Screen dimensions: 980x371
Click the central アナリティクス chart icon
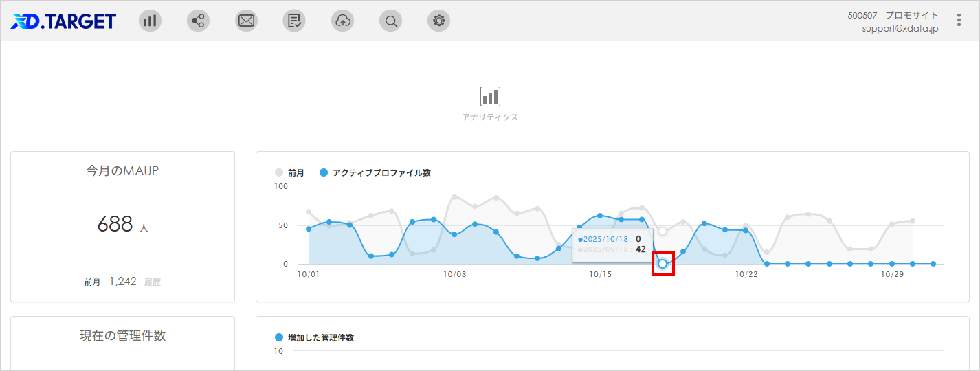click(490, 96)
